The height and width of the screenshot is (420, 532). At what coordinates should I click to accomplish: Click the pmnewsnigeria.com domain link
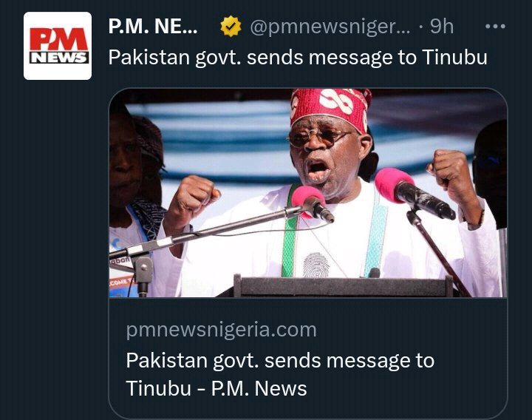click(221, 330)
